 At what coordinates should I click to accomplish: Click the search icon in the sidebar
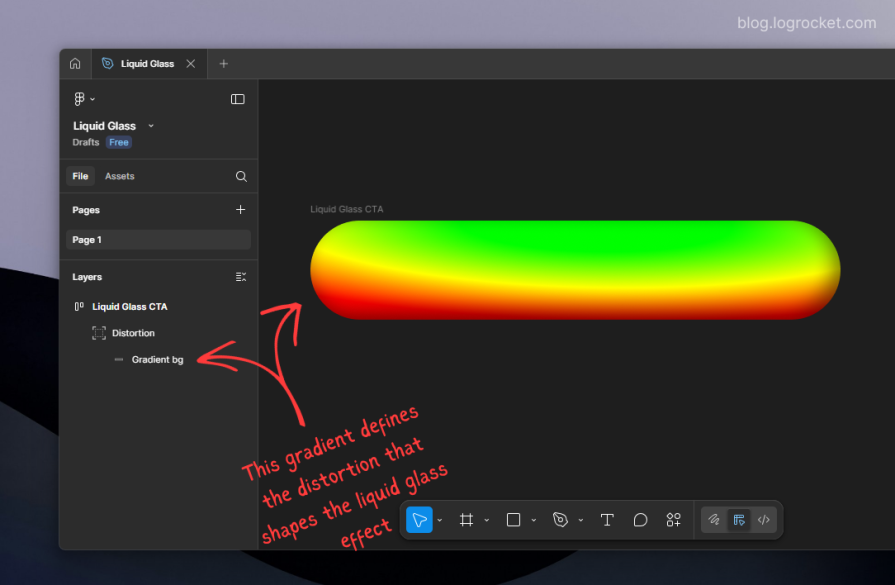[240, 176]
